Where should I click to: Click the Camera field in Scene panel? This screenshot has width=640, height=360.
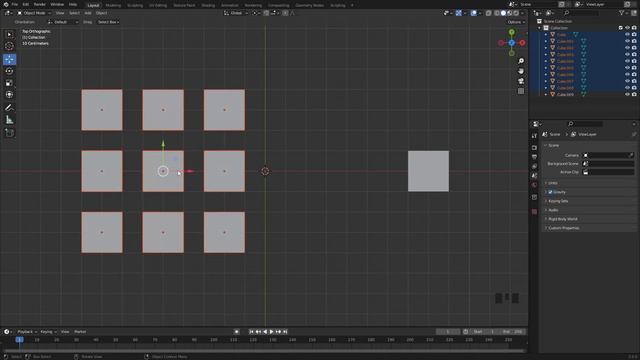coord(608,155)
